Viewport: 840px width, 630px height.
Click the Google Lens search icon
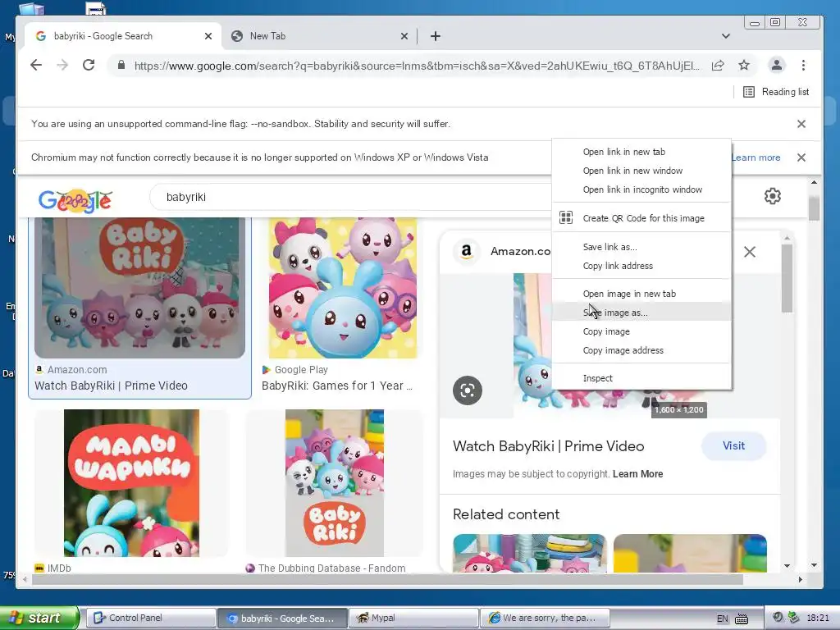coord(467,390)
